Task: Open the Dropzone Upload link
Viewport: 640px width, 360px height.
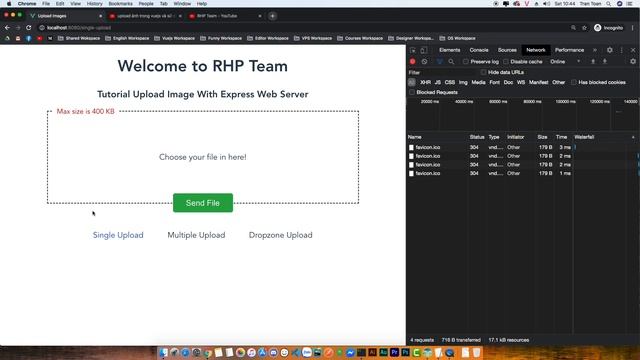Action: click(280, 235)
